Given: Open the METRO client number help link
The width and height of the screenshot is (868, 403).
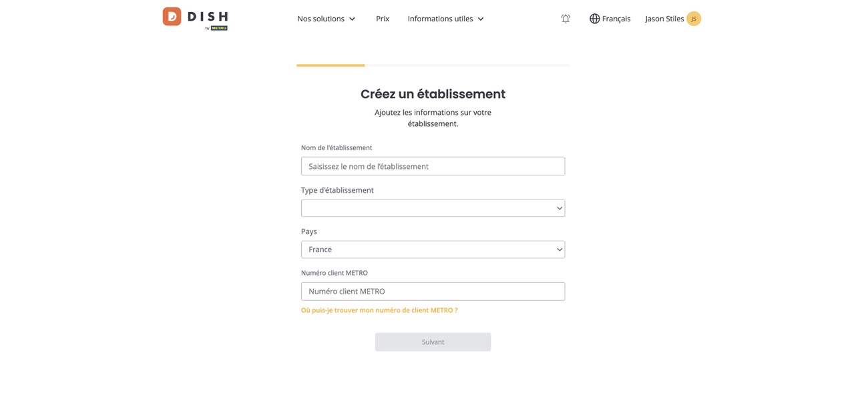Looking at the screenshot, I should pos(379,310).
